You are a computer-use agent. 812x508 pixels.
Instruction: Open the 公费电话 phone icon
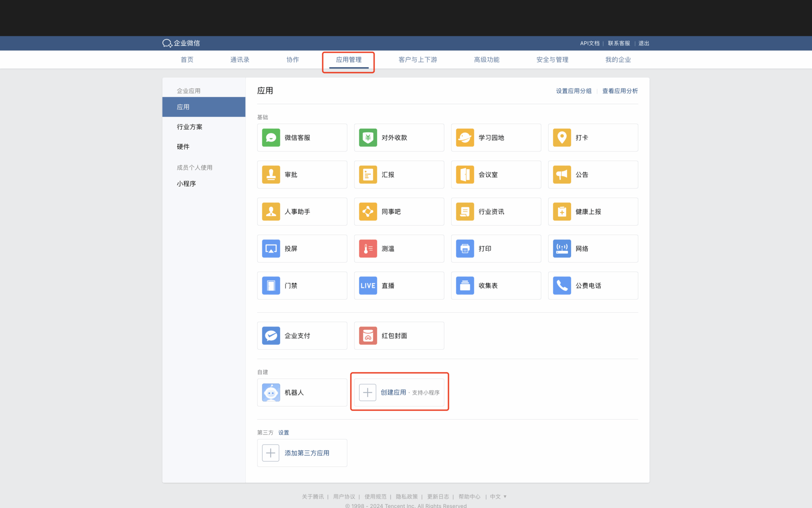tap(562, 286)
